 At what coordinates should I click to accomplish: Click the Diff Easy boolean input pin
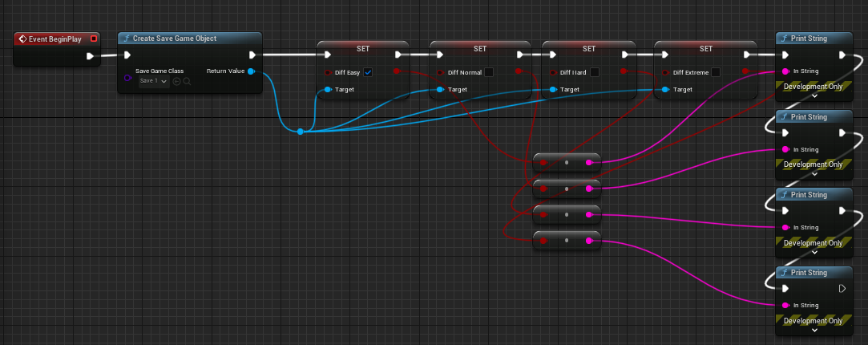[x=328, y=72]
